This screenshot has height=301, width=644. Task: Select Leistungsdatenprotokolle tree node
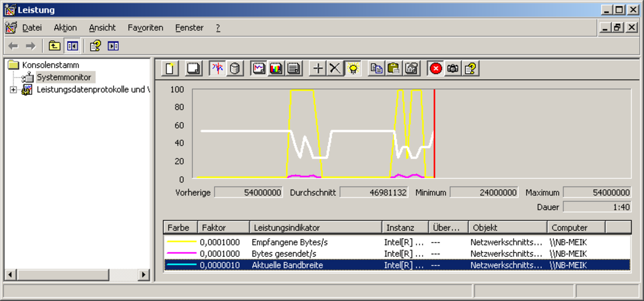pos(93,90)
